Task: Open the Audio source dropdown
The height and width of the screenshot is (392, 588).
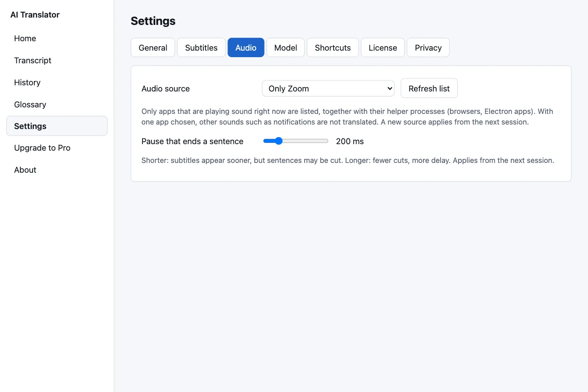Action: coord(328,88)
